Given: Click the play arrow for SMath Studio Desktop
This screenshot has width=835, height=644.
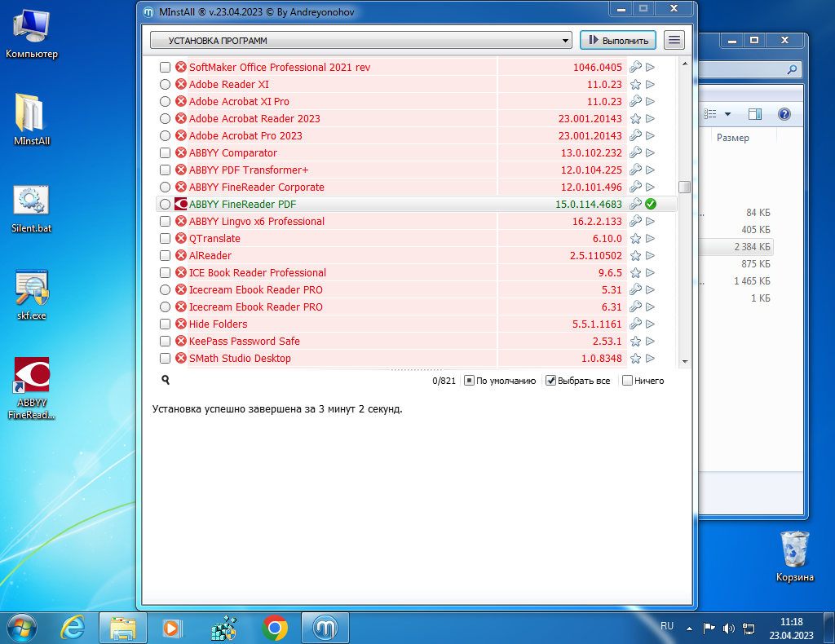Looking at the screenshot, I should pos(650,358).
